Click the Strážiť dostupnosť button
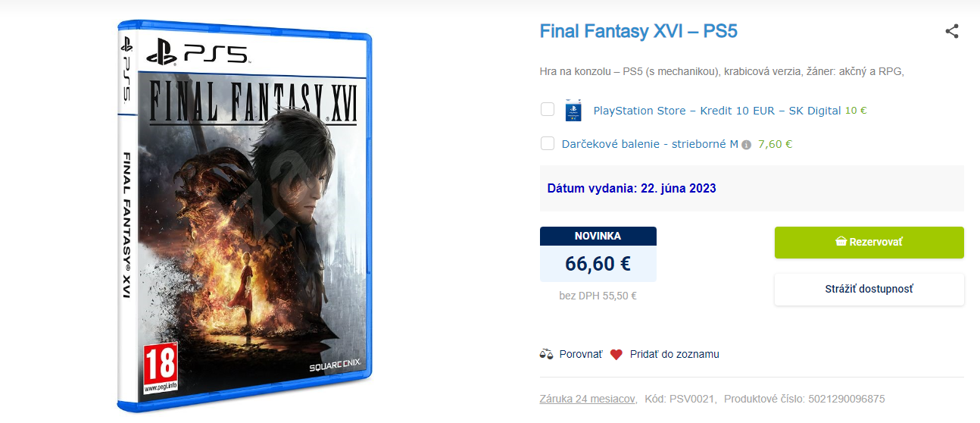Image resolution: width=980 pixels, height=423 pixels. tap(869, 290)
